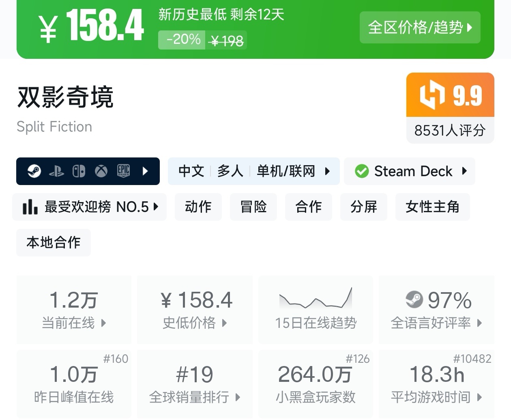The height and width of the screenshot is (420, 511).
Task: Select the 女性主角 tag
Action: tap(432, 207)
